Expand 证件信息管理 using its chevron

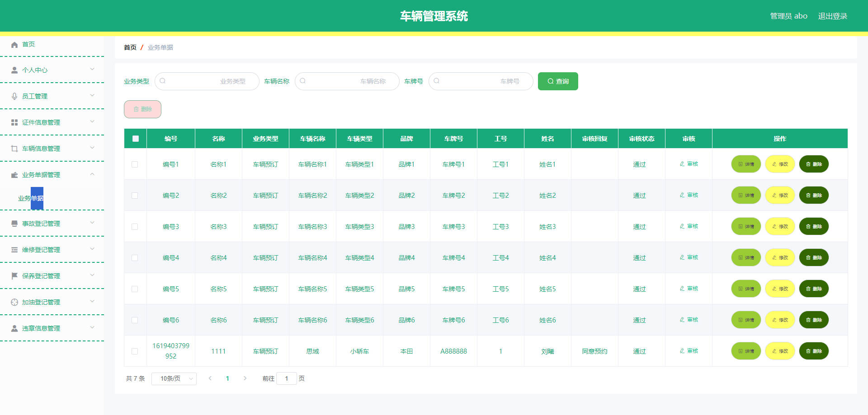tap(92, 121)
